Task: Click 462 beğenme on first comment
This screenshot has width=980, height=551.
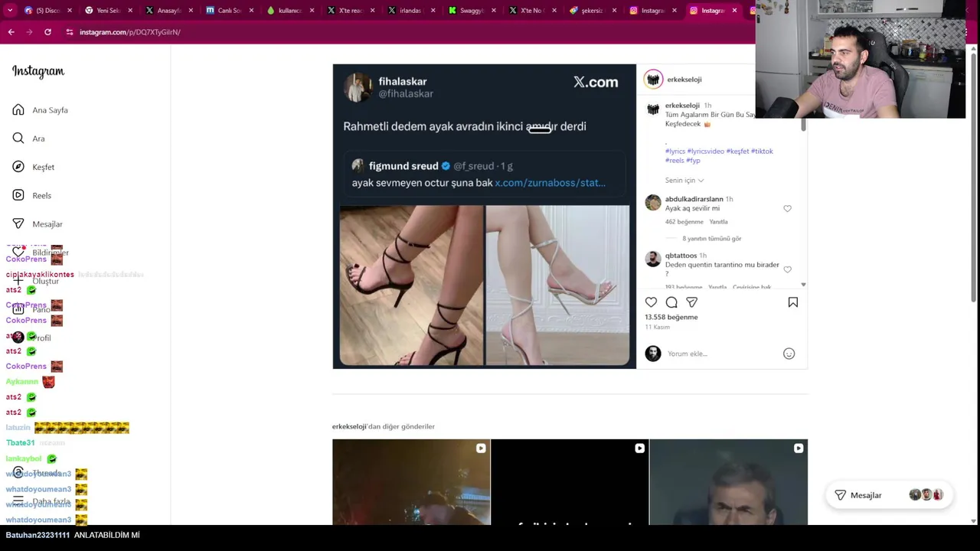Action: click(x=684, y=222)
